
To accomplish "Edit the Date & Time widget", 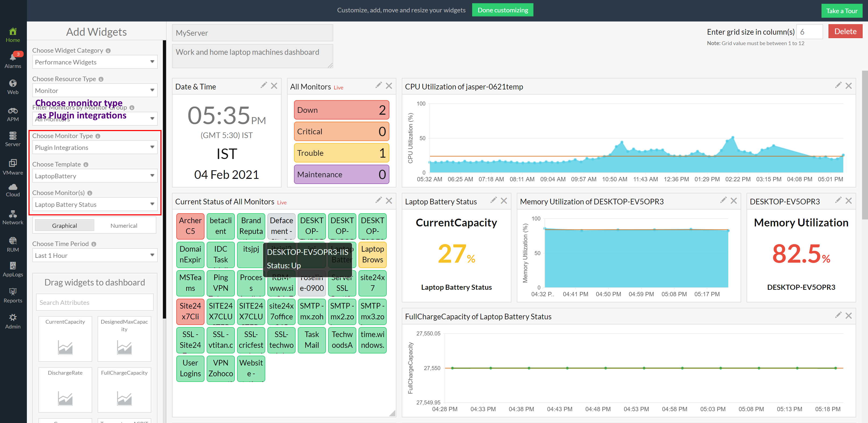I will click(x=264, y=85).
